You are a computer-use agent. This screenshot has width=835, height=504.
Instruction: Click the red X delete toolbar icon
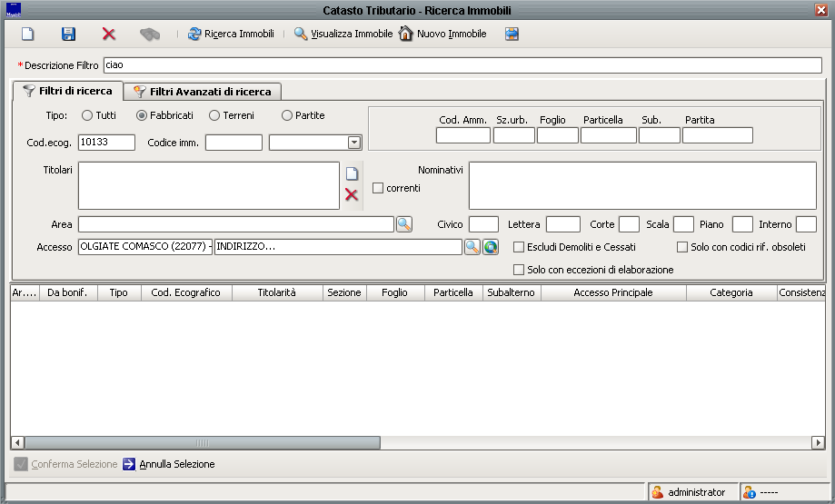(109, 35)
